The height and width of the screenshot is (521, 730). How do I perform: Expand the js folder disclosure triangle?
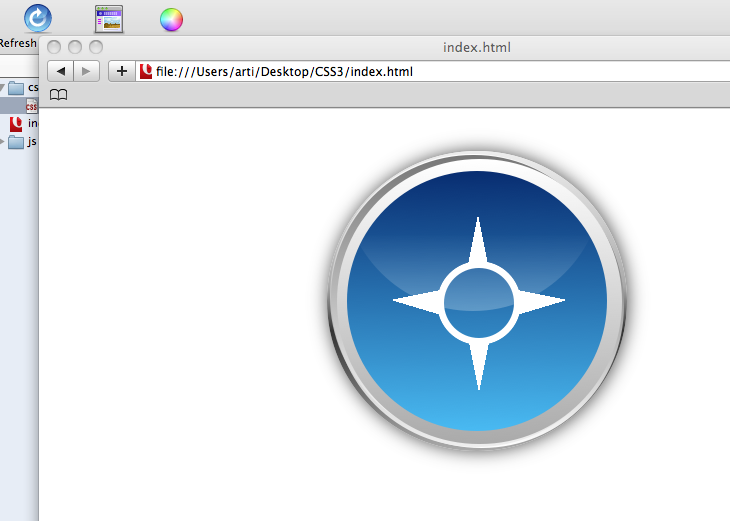click(x=3, y=142)
